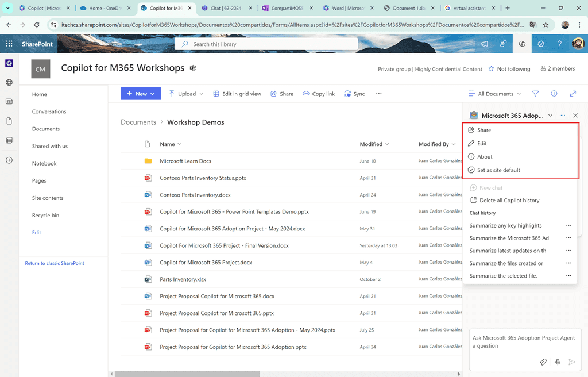Bookmark the page with the star icon
This screenshot has height=377, width=588.
[x=546, y=25]
